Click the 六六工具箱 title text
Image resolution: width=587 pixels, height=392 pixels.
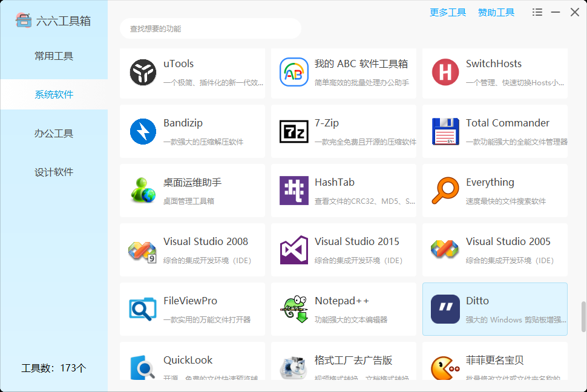tap(64, 21)
